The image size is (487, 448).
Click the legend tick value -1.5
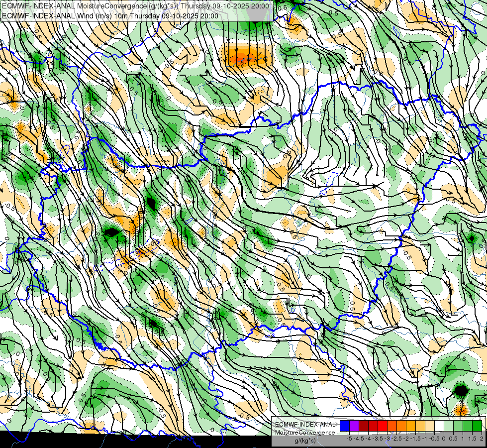pyautogui.click(x=415, y=439)
